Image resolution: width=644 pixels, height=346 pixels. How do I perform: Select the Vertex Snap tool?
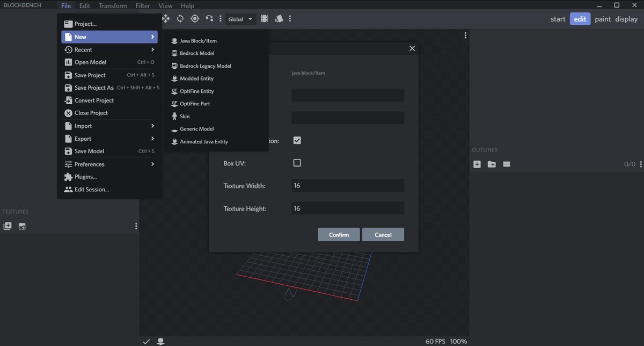209,18
